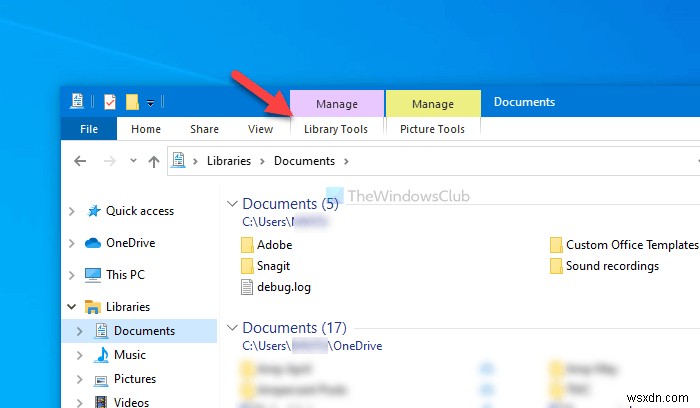This screenshot has height=408, width=700.
Task: Expand the chevron after Documents breadcrumb
Action: tap(346, 161)
